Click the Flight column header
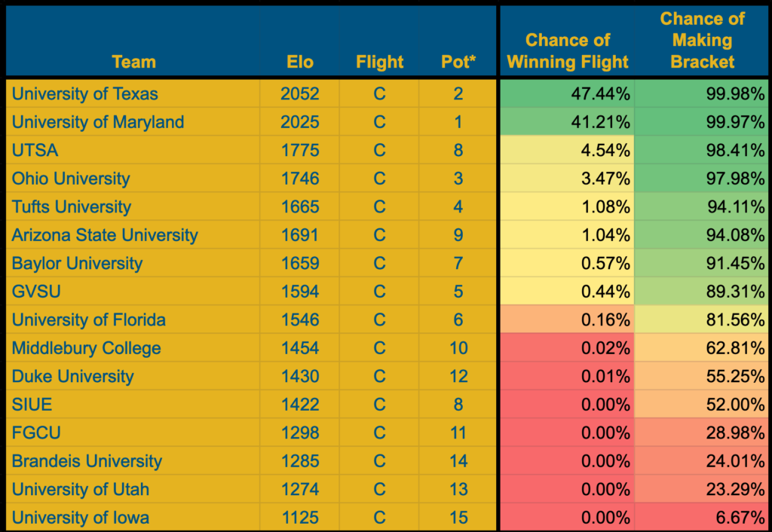This screenshot has height=532, width=772. point(379,62)
